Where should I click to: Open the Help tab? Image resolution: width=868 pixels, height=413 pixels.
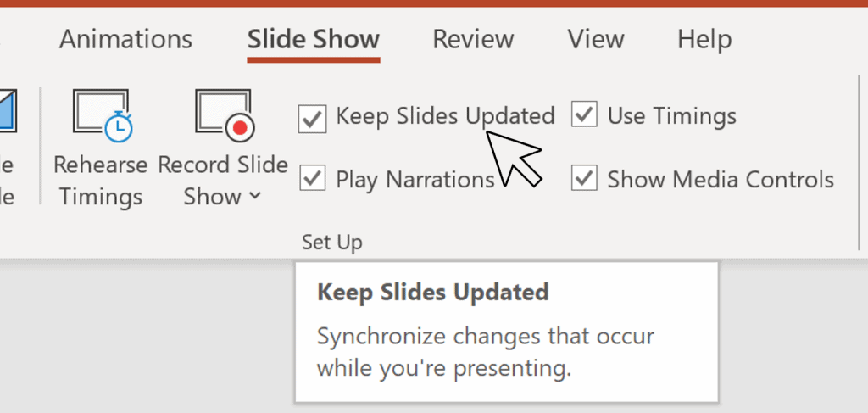click(704, 39)
